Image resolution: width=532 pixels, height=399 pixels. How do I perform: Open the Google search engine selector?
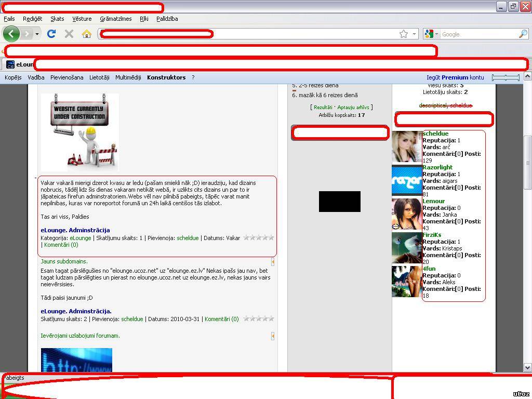[431, 34]
